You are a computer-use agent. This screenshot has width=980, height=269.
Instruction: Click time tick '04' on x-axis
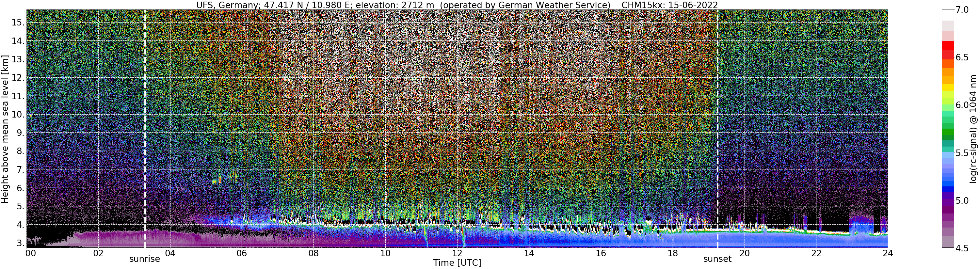pos(170,253)
